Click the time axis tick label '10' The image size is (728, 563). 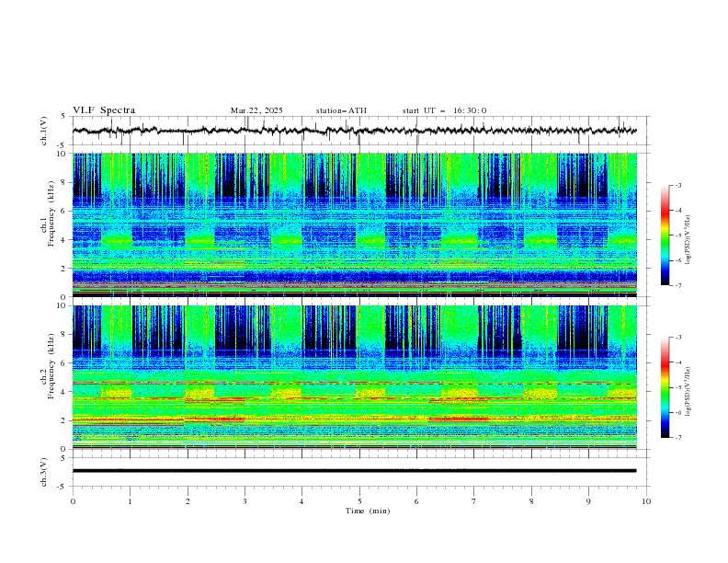(x=646, y=501)
